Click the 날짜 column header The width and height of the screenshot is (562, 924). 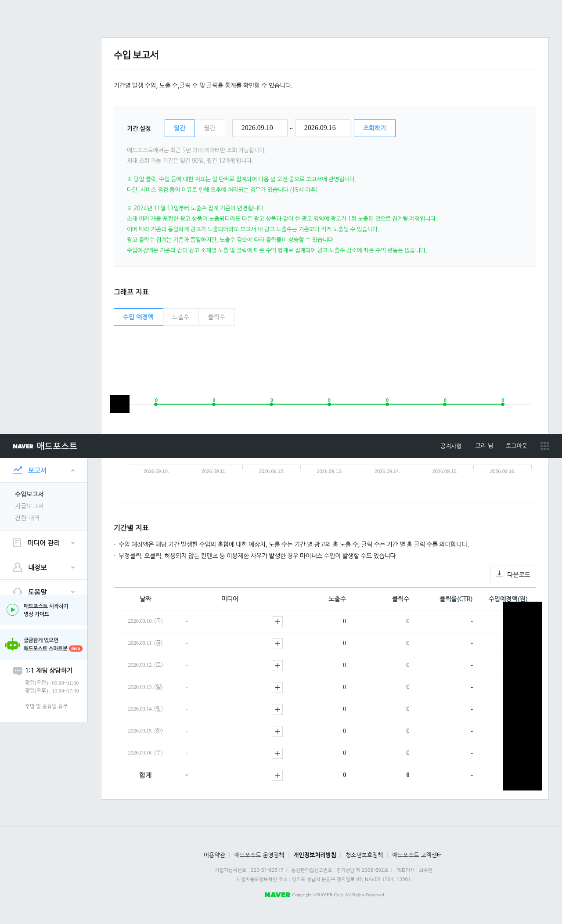pos(145,599)
